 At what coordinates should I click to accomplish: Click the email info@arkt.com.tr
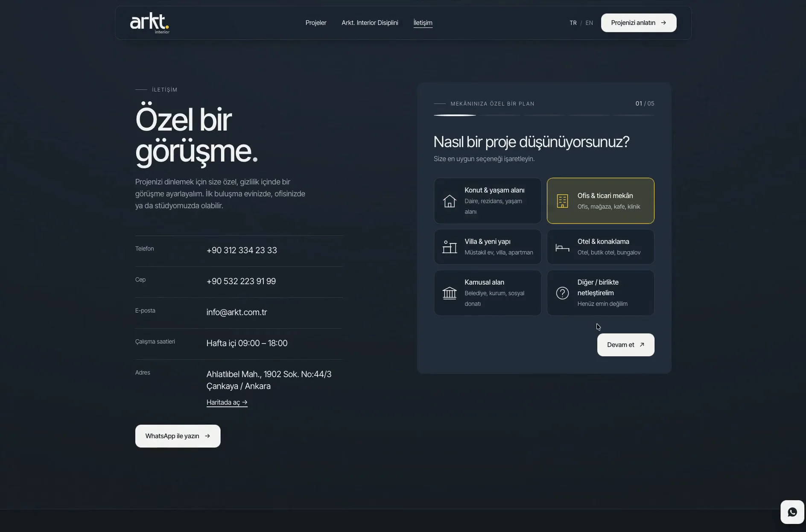[x=237, y=312]
